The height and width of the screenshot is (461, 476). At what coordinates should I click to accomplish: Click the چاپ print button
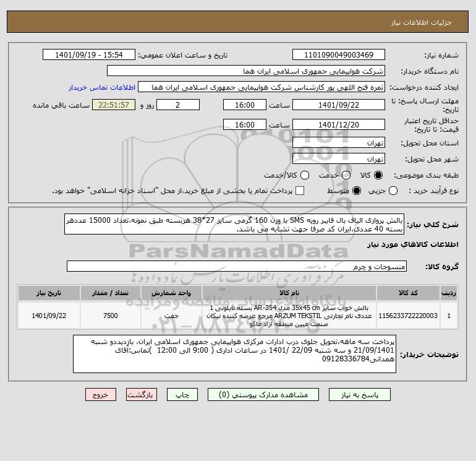pos(182,395)
